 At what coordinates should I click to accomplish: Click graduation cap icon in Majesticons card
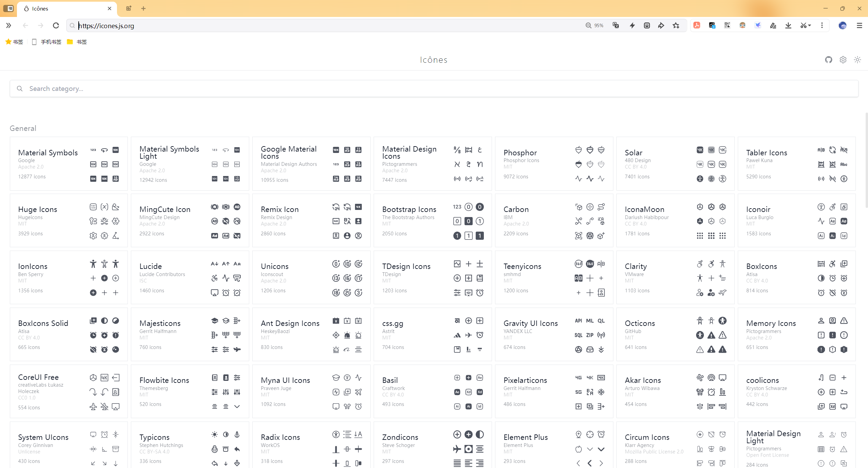(x=214, y=321)
